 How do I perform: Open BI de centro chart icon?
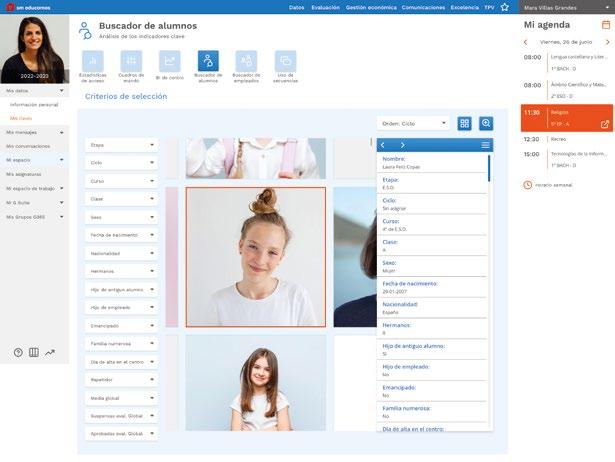tap(169, 61)
